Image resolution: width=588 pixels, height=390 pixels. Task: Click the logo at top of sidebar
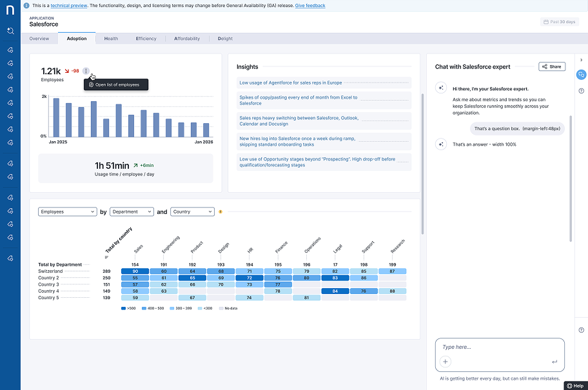tap(10, 10)
